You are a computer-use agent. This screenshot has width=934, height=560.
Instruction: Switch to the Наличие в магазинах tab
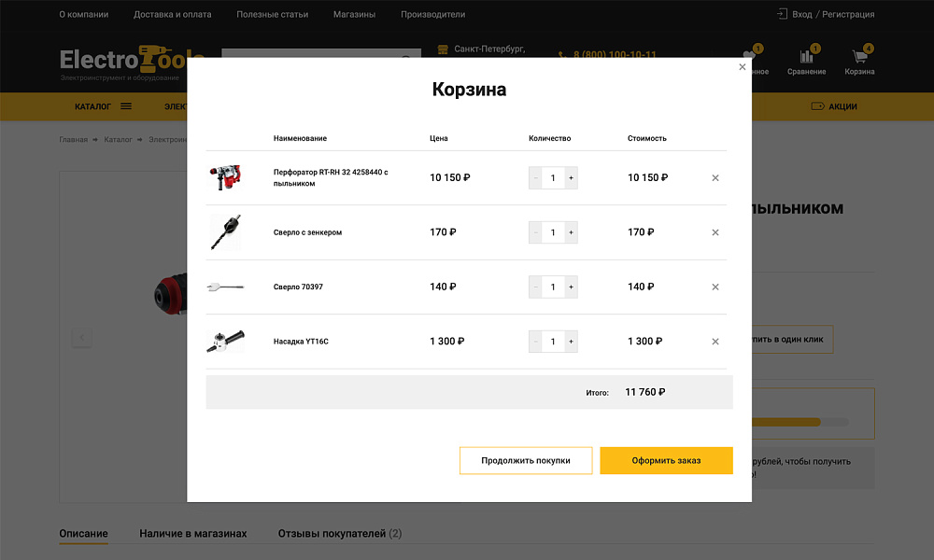[x=193, y=533]
